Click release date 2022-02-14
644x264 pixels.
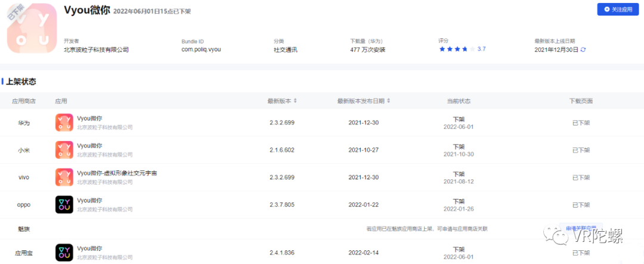point(364,253)
